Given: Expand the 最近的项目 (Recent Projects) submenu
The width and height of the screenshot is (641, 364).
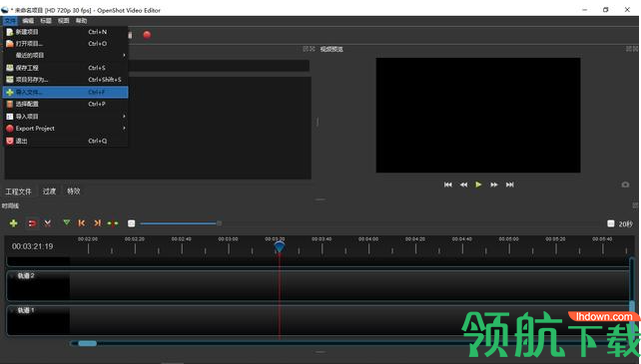Looking at the screenshot, I should (66, 55).
